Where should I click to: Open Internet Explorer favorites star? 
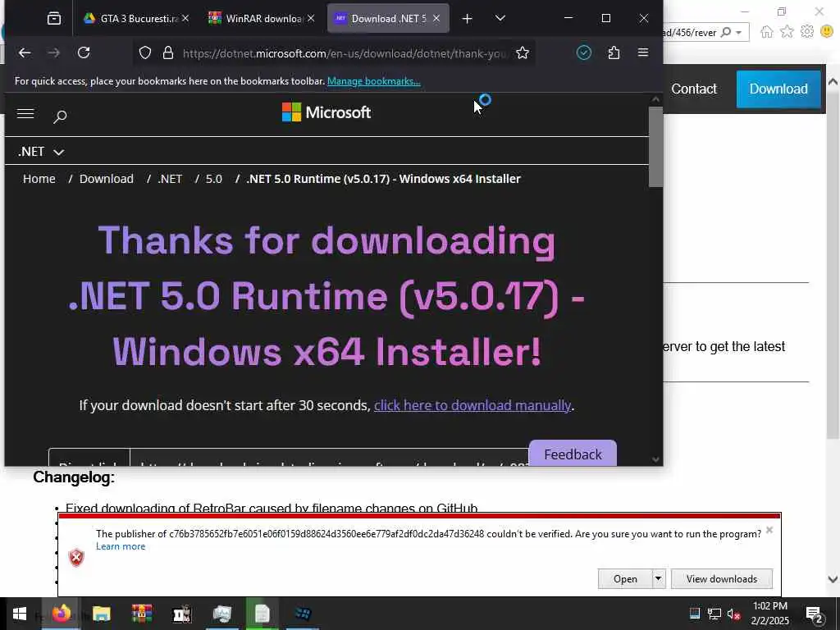pyautogui.click(x=787, y=32)
